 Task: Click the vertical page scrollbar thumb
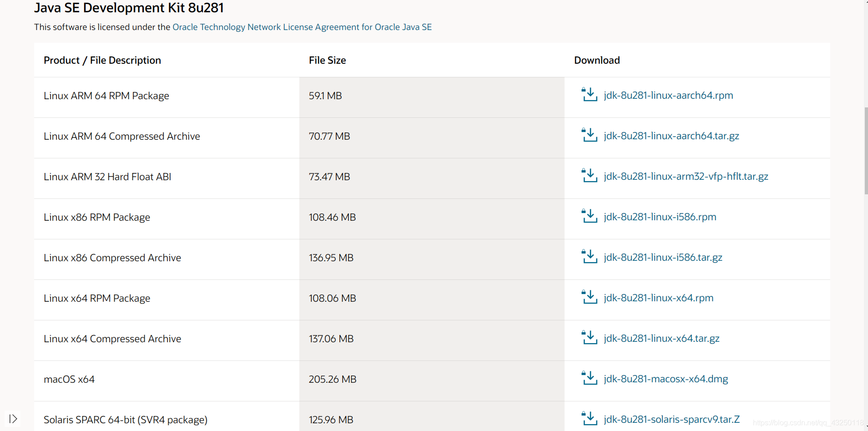point(866,150)
